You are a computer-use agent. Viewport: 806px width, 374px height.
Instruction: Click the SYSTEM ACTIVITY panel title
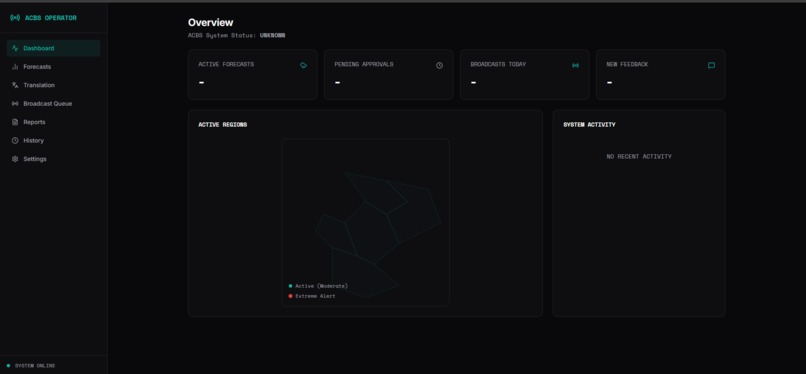pos(589,124)
